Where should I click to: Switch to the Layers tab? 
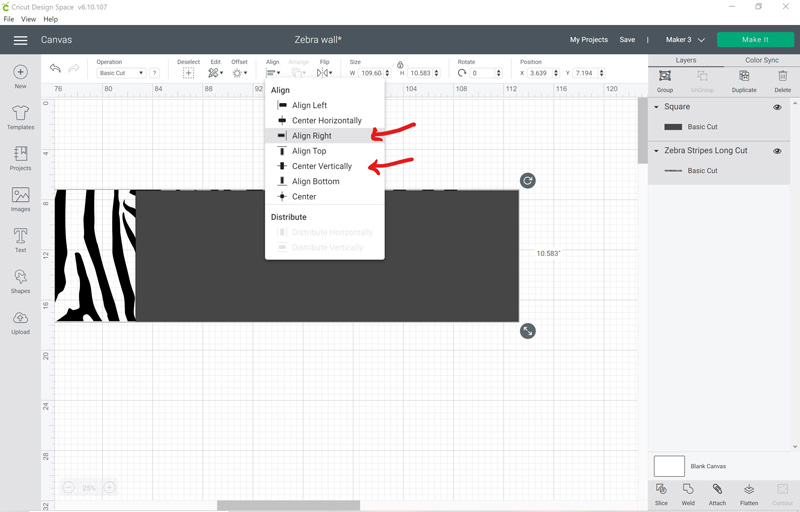[x=686, y=60]
